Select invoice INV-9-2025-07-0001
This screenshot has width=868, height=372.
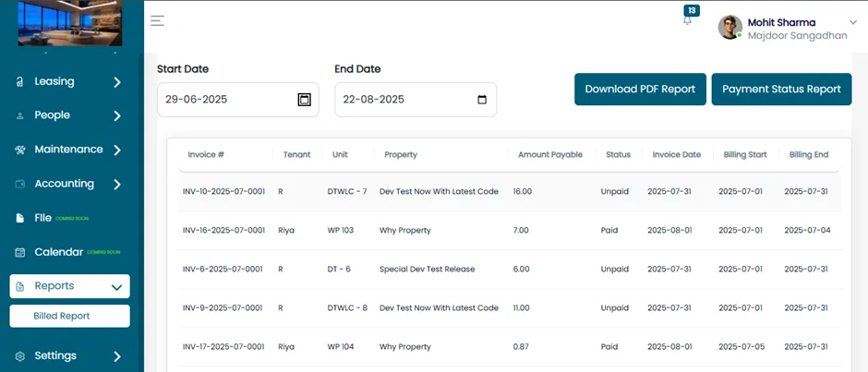pos(223,307)
